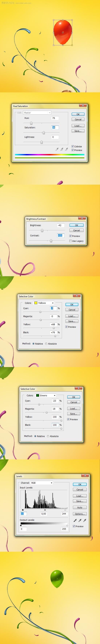Expand the Colors dropdown showing Yellows
The height and width of the screenshot is (644, 100).
click(x=44, y=303)
